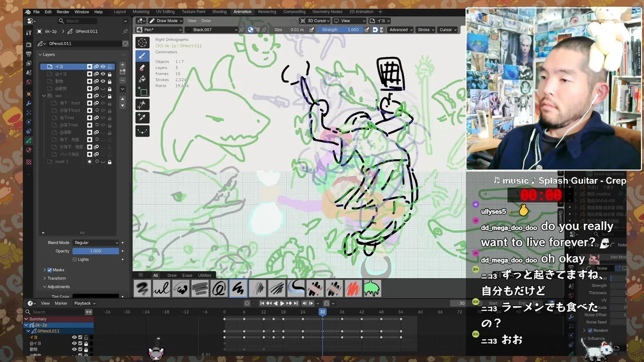
Task: Play the animation forward
Action: click(x=282, y=303)
